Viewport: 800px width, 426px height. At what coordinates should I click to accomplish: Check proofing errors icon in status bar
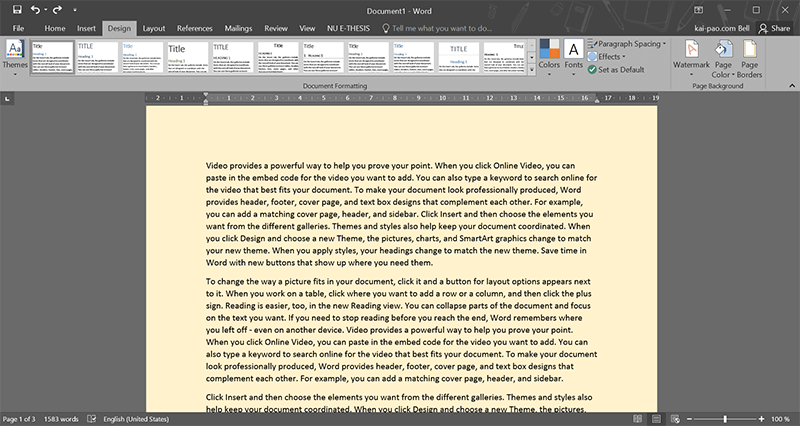[x=91, y=419]
